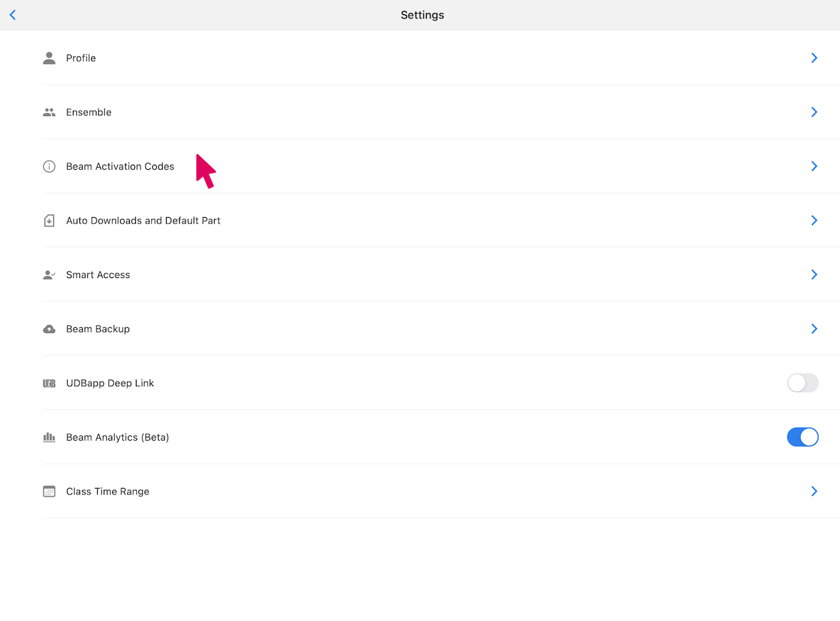Click the Ensemble group icon

49,112
